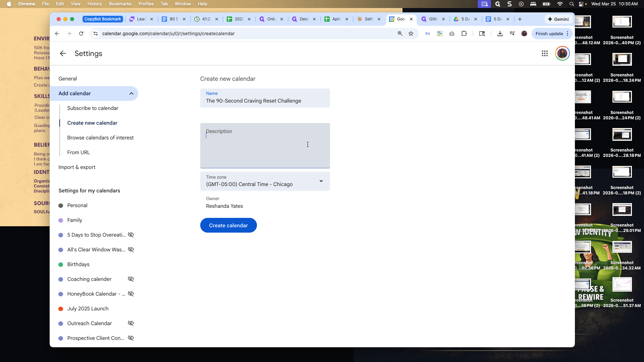
Task: Open the Bookmarks menu in menu bar
Action: tap(120, 4)
